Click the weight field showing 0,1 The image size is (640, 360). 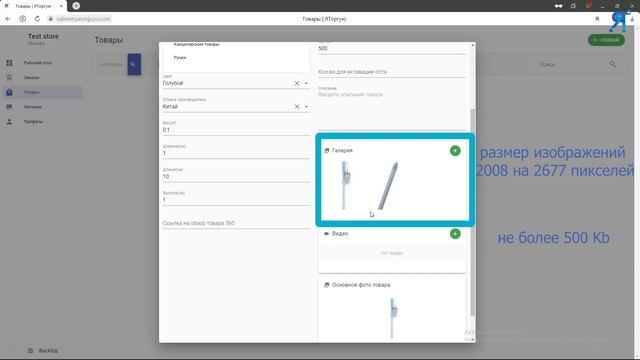tap(236, 130)
